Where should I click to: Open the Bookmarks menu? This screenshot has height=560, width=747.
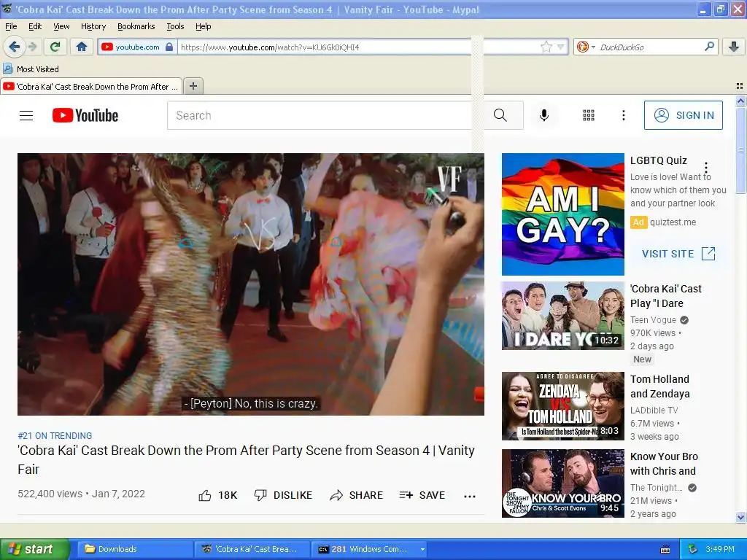pyautogui.click(x=136, y=26)
